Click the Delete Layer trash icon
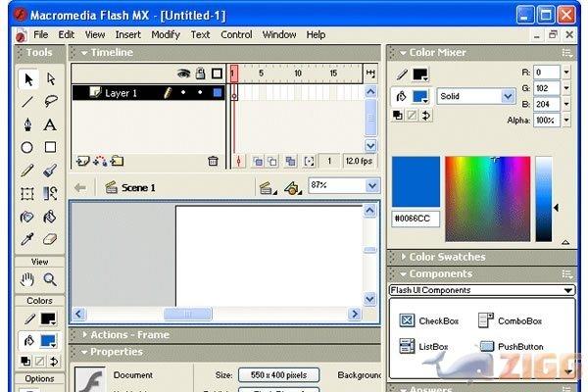This screenshot has height=392, width=588. click(213, 162)
